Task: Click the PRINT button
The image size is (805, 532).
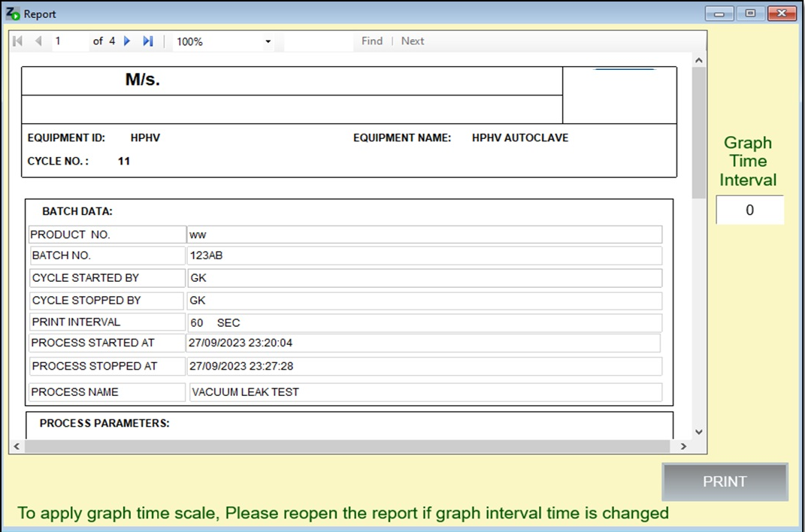Action: click(725, 482)
